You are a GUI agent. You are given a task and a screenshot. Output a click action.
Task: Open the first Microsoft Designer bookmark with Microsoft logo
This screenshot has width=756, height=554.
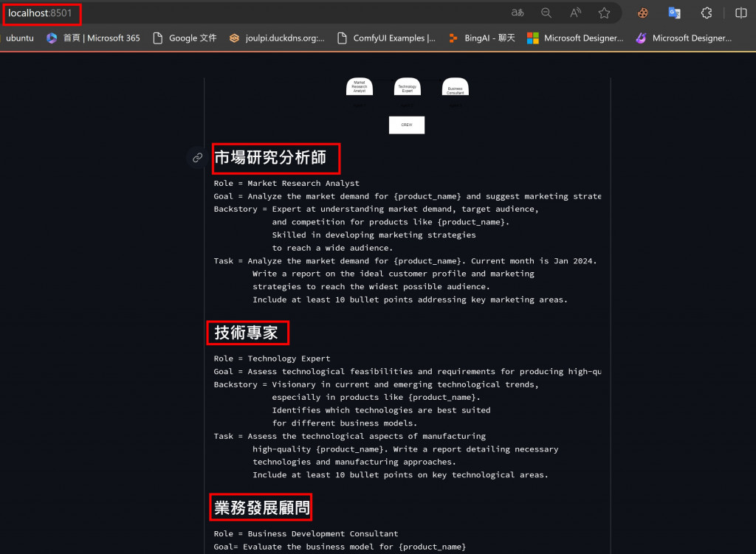coord(575,38)
